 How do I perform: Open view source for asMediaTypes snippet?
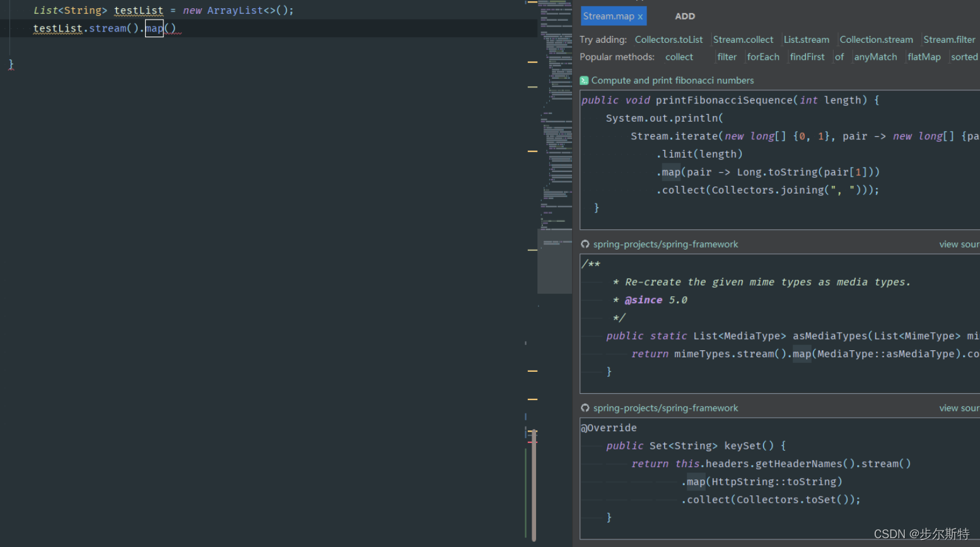(x=959, y=245)
